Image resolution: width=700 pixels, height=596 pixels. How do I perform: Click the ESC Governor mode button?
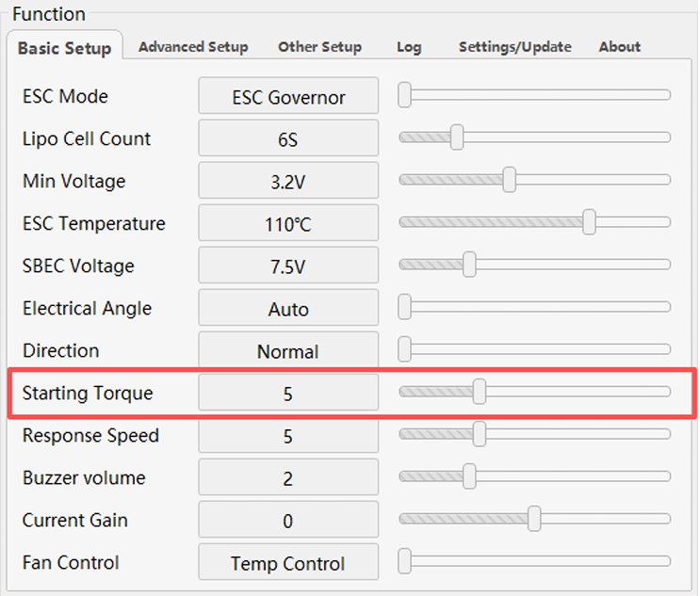[x=288, y=97]
